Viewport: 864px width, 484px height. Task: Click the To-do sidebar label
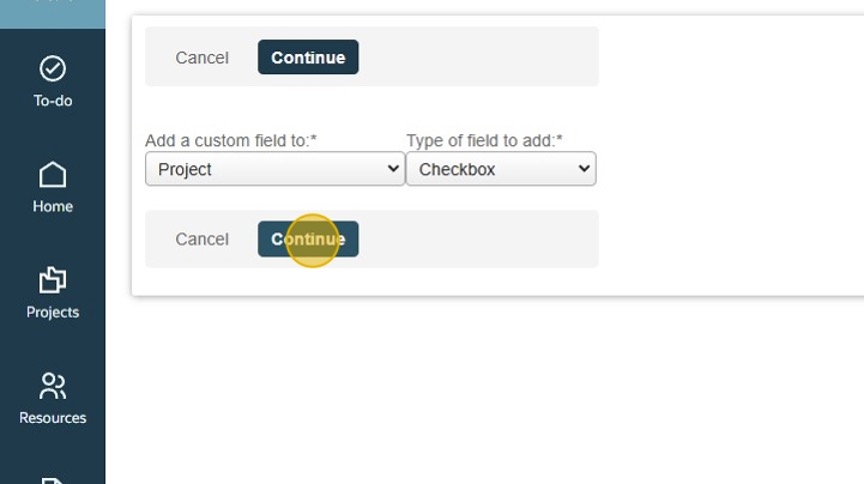[x=52, y=101]
